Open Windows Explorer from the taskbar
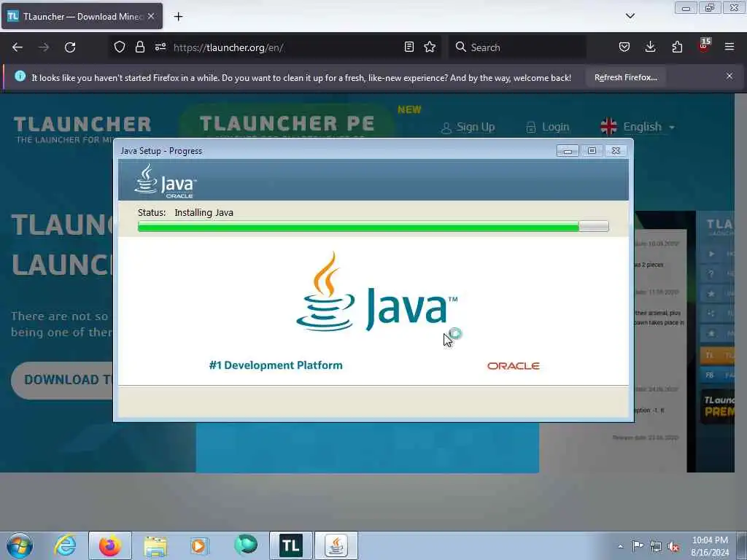Screen dimensions: 747x560 pyautogui.click(x=155, y=545)
